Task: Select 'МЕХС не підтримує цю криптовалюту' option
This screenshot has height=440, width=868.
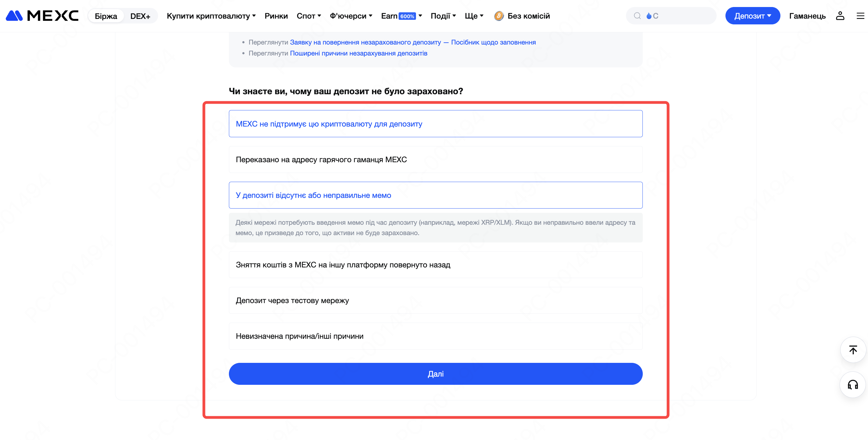Action: click(x=435, y=123)
